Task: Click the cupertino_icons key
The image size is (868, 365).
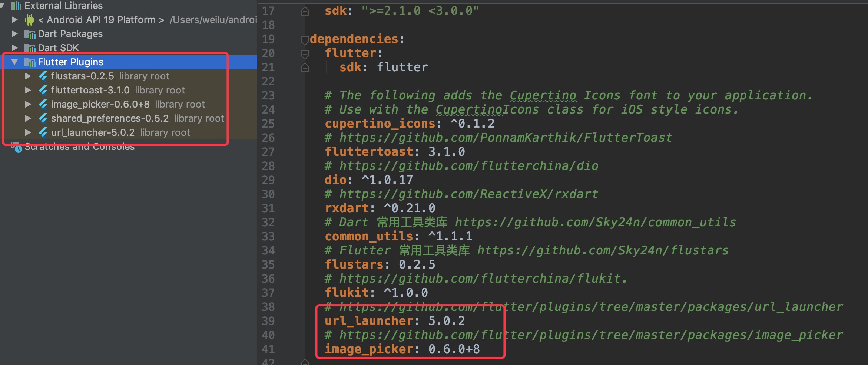Action: (x=380, y=124)
